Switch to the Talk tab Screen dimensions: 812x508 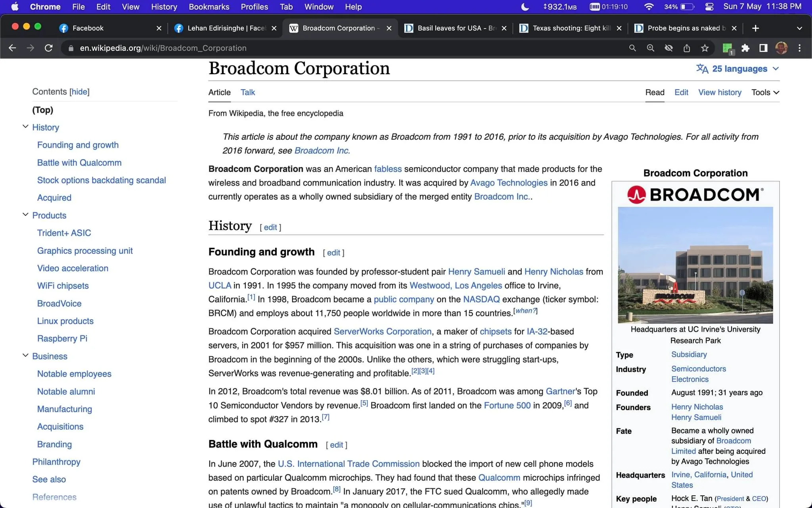247,92
